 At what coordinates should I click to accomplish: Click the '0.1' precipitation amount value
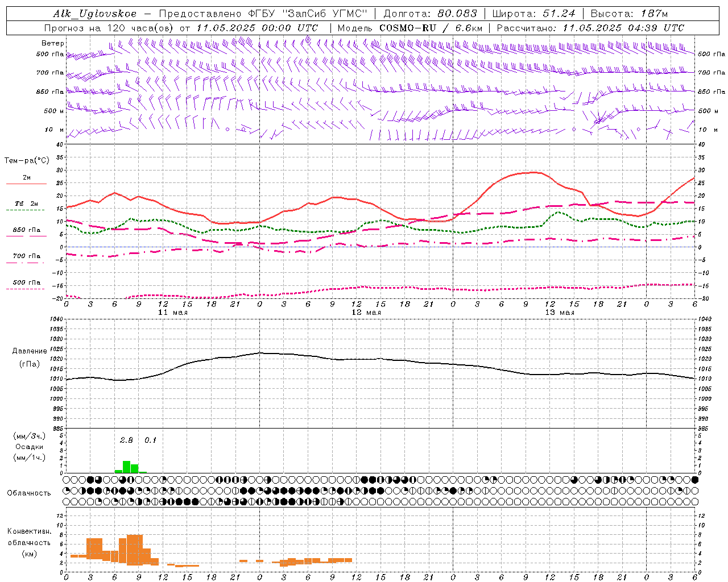point(150,440)
